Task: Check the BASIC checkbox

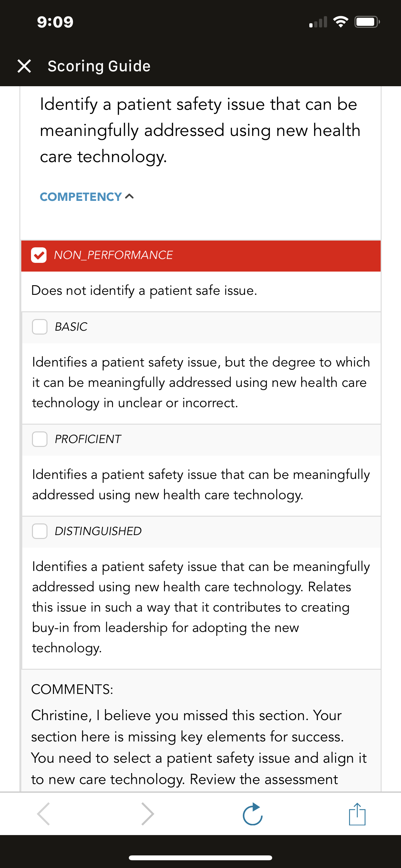Action: [39, 327]
